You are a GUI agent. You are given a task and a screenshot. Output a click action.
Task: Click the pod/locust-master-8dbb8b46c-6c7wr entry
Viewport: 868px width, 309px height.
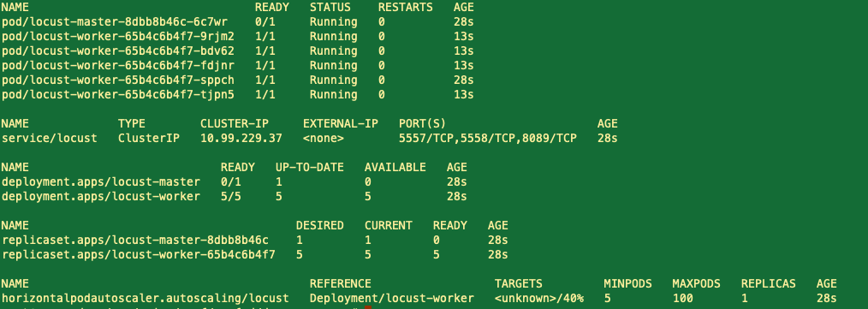(114, 22)
